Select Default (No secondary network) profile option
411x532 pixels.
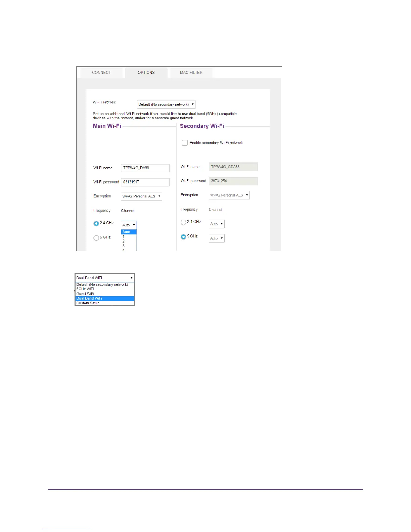[105, 284]
